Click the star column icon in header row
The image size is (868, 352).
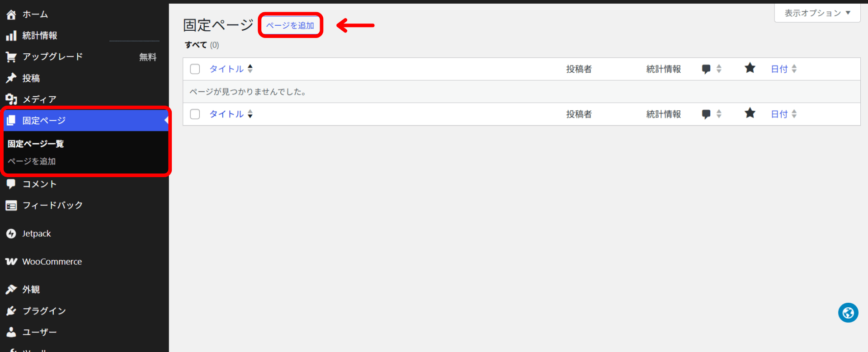pos(750,68)
